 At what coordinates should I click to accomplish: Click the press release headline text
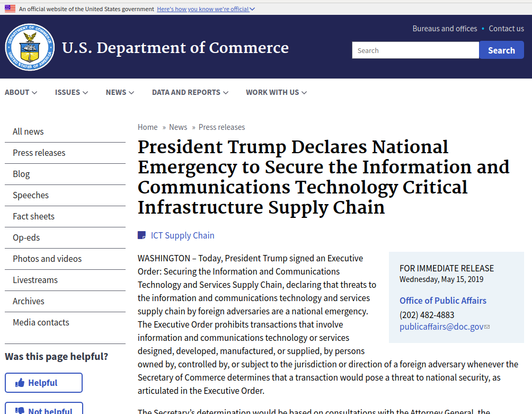pyautogui.click(x=323, y=177)
